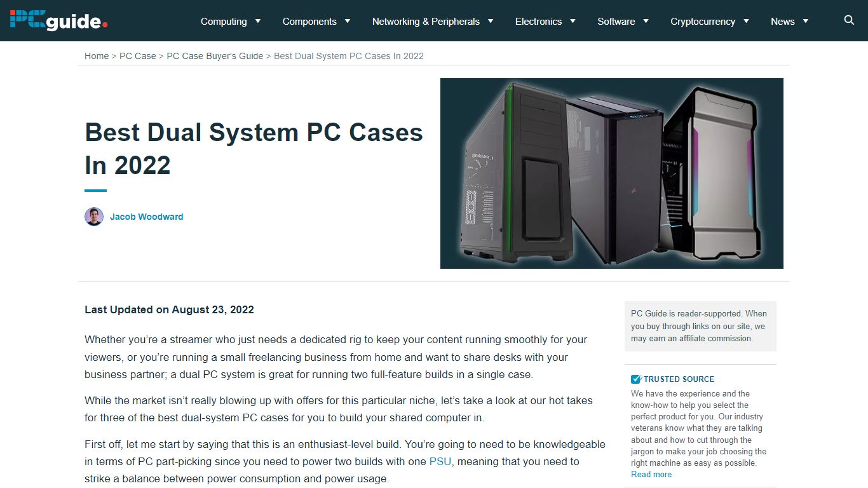
Task: Open the Software menu
Action: click(616, 21)
